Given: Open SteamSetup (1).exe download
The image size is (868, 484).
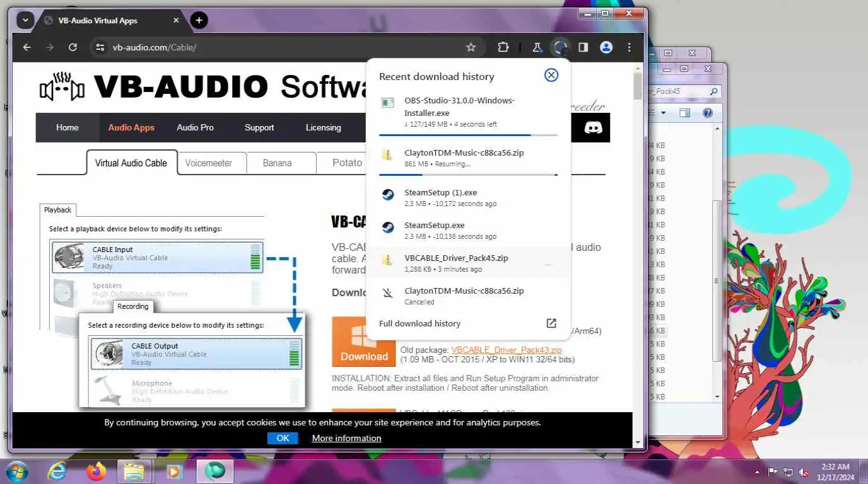Looking at the screenshot, I should point(468,198).
